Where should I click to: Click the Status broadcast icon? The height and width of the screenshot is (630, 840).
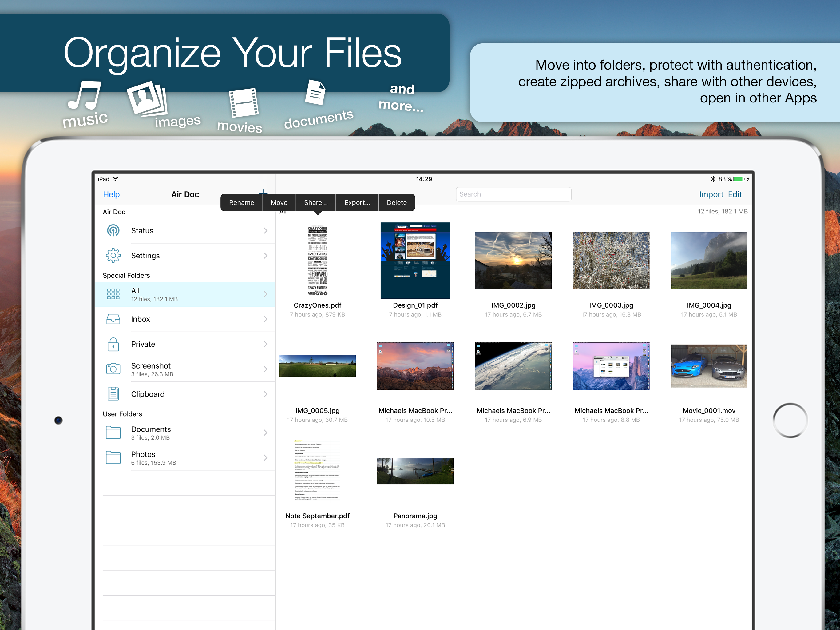[x=113, y=231]
